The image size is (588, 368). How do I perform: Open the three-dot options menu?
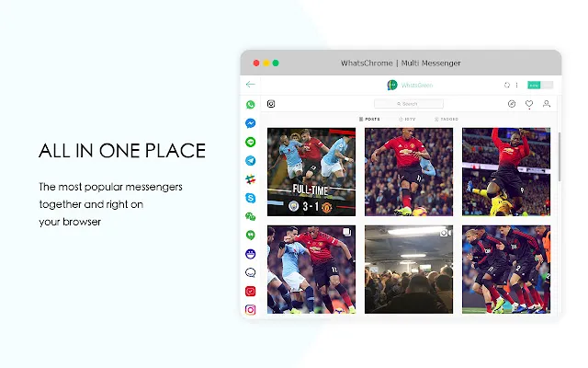[516, 86]
